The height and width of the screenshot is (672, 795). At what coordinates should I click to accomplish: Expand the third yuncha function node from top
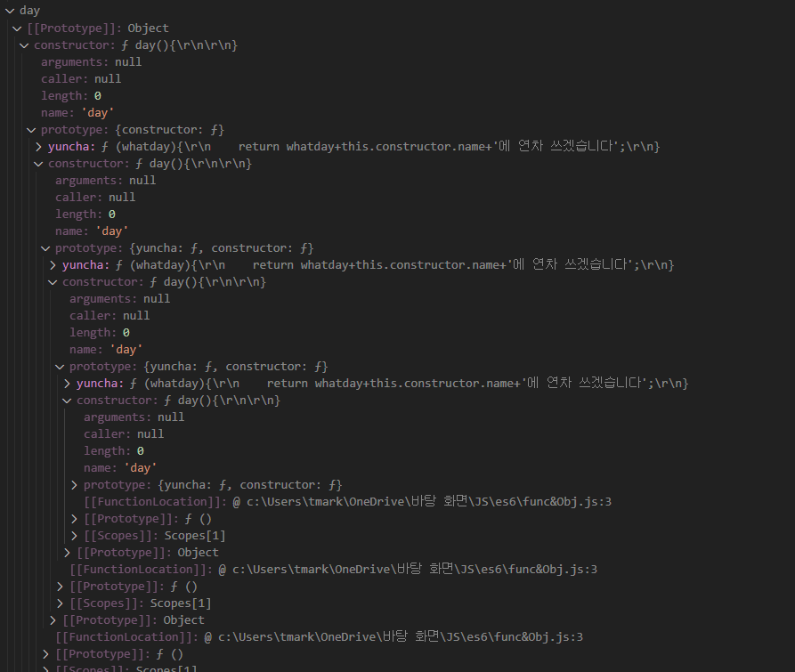[x=67, y=384]
